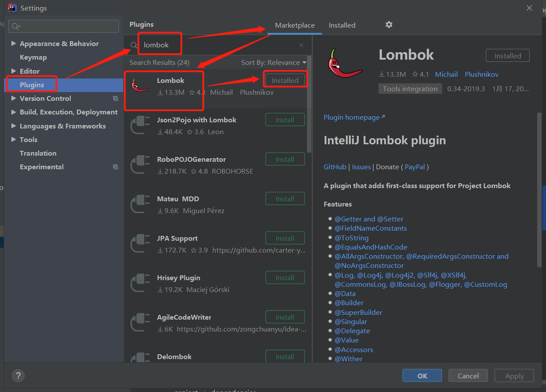546x392 pixels.
Task: Click the IntelliJ logo in title bar
Action: click(x=12, y=8)
